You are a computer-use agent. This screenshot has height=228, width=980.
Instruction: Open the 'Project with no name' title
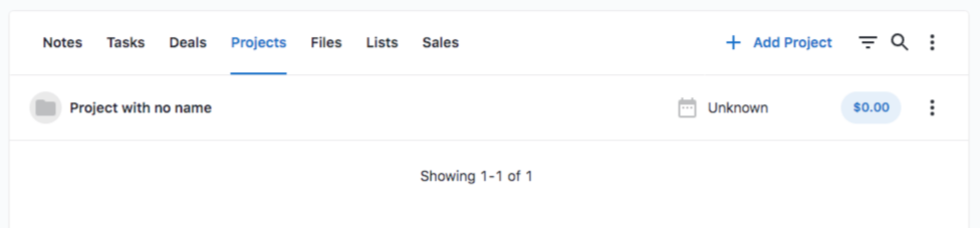coord(141,107)
